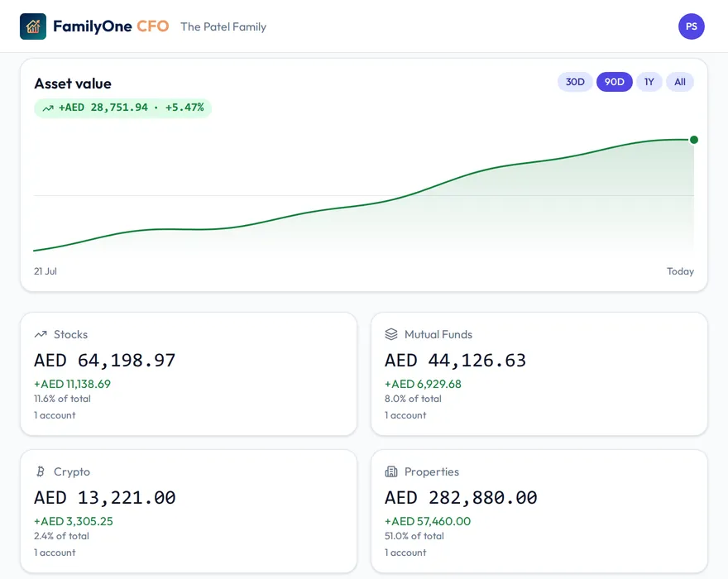728x579 pixels.
Task: Open the Crypto asset card
Action: click(189, 511)
